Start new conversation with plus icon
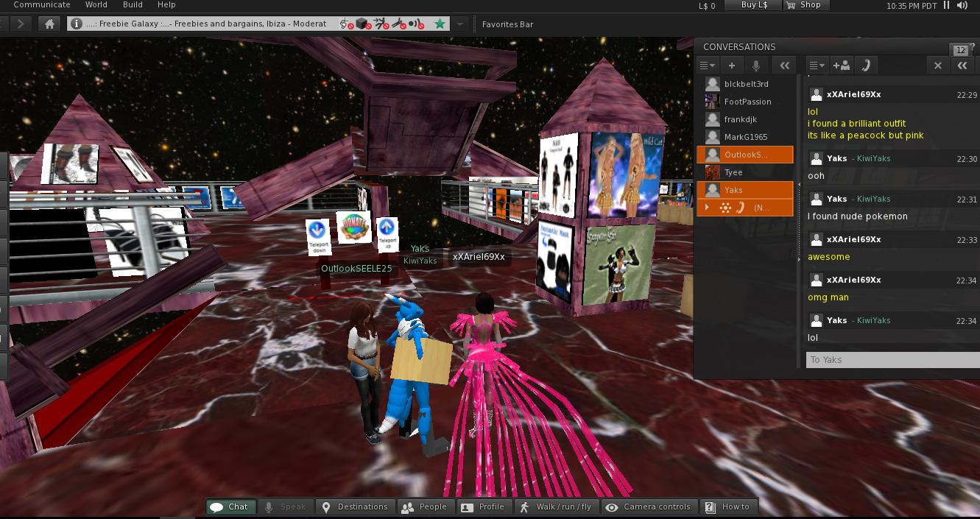The image size is (980, 519). pos(732,66)
